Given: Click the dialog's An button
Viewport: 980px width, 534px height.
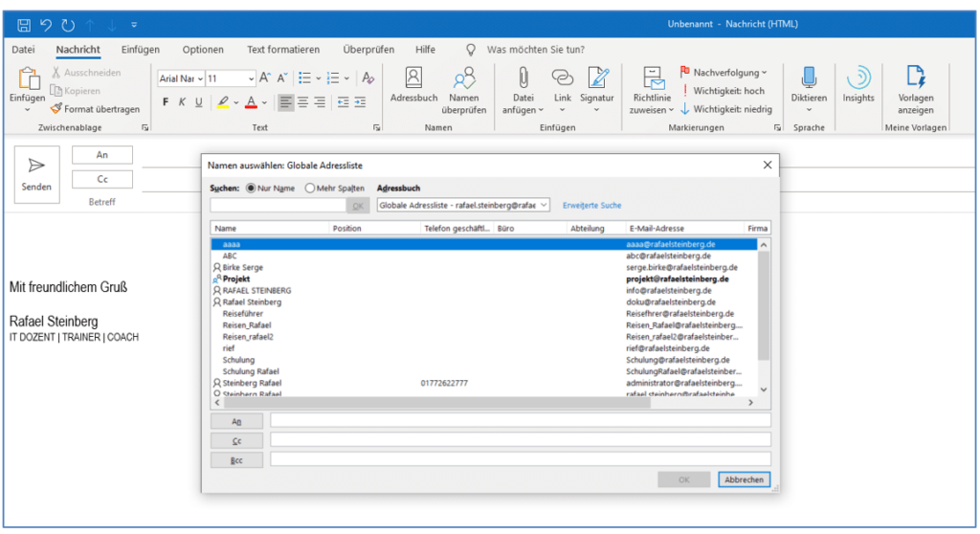Looking at the screenshot, I should [x=236, y=421].
